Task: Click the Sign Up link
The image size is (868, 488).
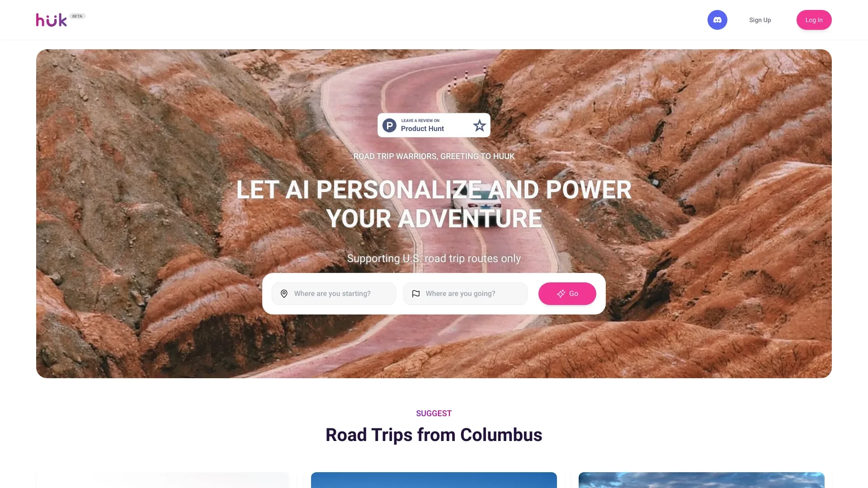Action: pos(760,19)
